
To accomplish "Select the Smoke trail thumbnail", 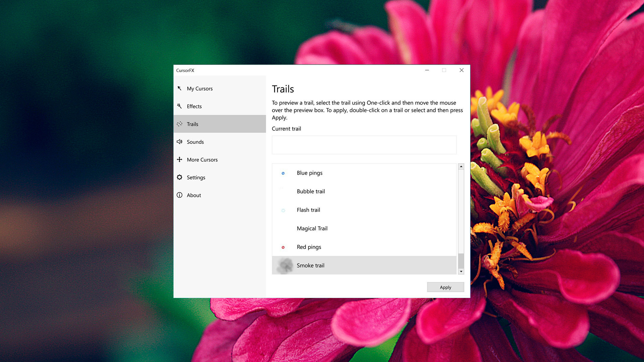I will [x=284, y=265].
